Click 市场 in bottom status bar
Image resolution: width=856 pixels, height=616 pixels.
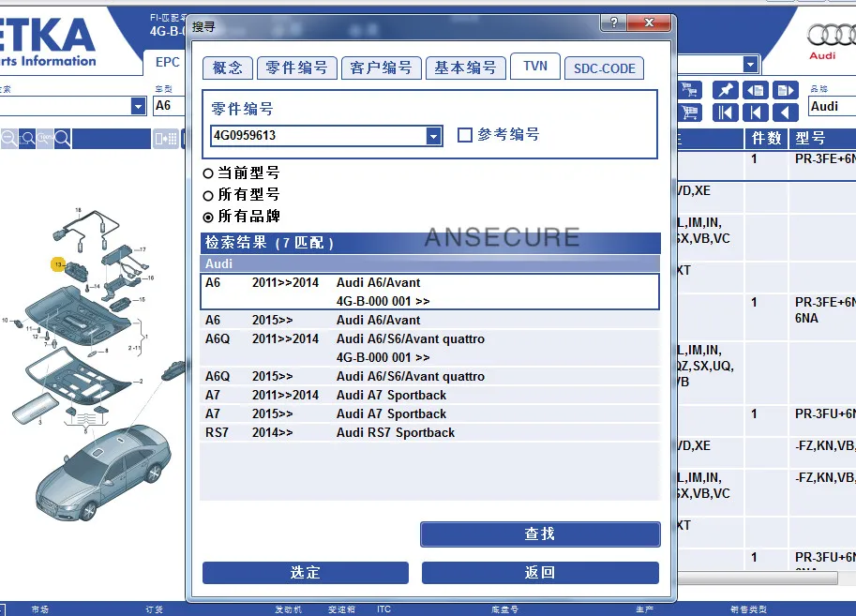pyautogui.click(x=40, y=608)
